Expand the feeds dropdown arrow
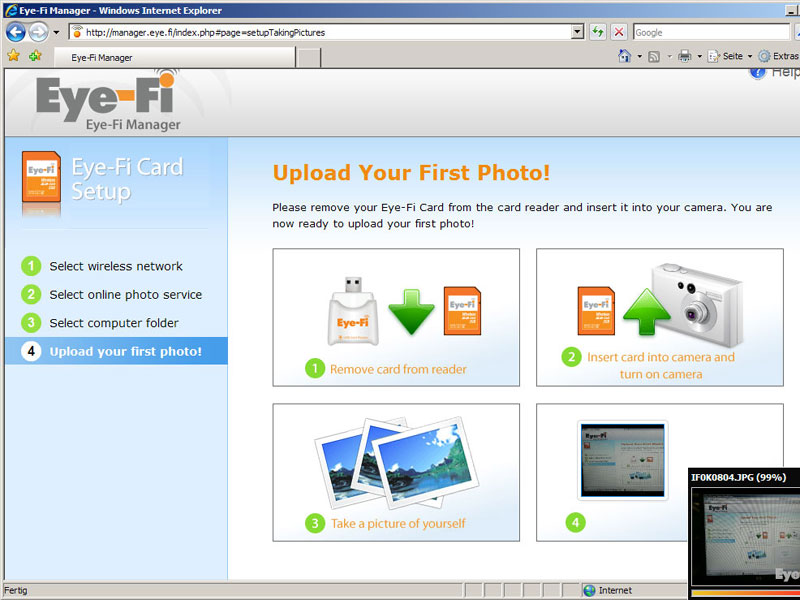 coord(669,56)
